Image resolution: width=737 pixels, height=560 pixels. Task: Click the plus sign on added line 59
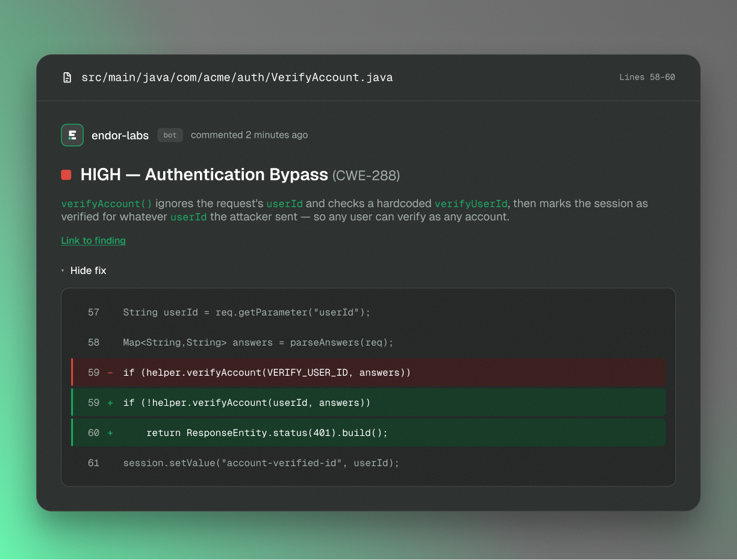pos(110,403)
